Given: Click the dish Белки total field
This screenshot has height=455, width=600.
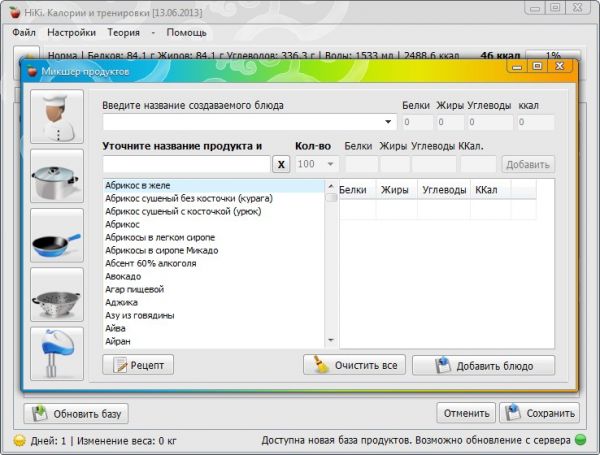Looking at the screenshot, I should (x=417, y=122).
